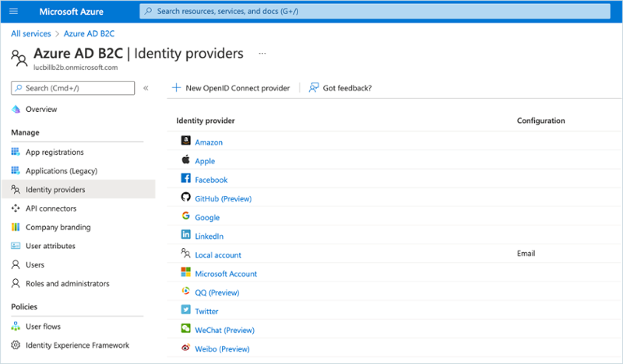The image size is (623, 364).
Task: Open the Google provider link
Action: pos(207,218)
